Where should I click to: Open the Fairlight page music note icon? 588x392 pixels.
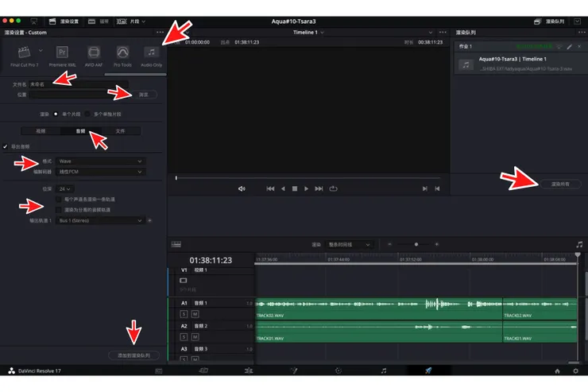[383, 371]
